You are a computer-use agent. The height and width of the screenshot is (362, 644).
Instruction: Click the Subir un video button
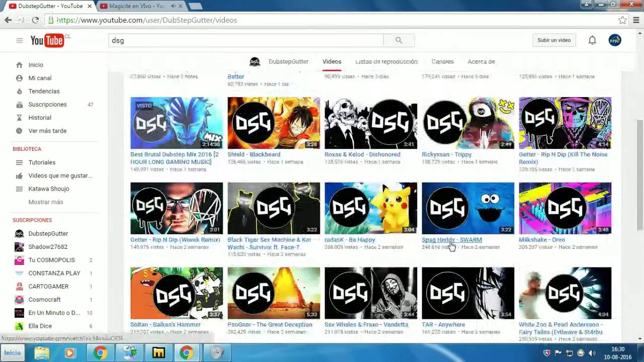coord(554,40)
